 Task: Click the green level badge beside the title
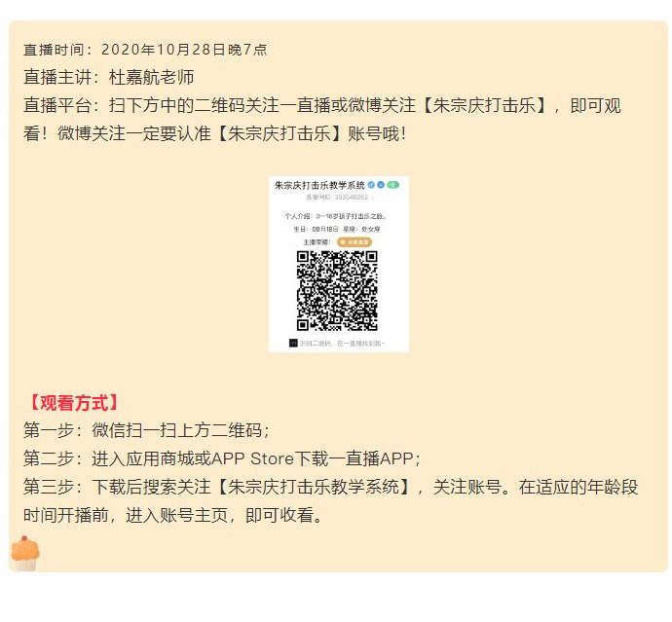click(x=393, y=185)
